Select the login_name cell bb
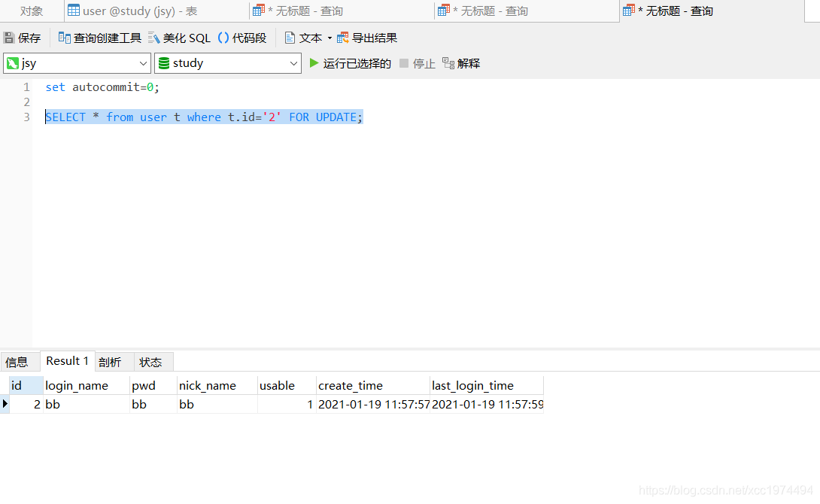 coord(87,404)
